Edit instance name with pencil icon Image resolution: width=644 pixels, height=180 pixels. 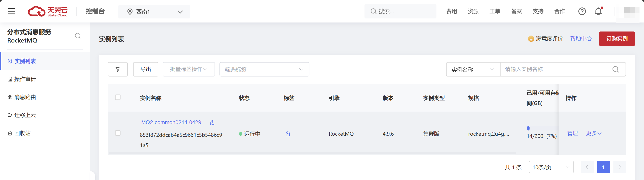point(212,122)
